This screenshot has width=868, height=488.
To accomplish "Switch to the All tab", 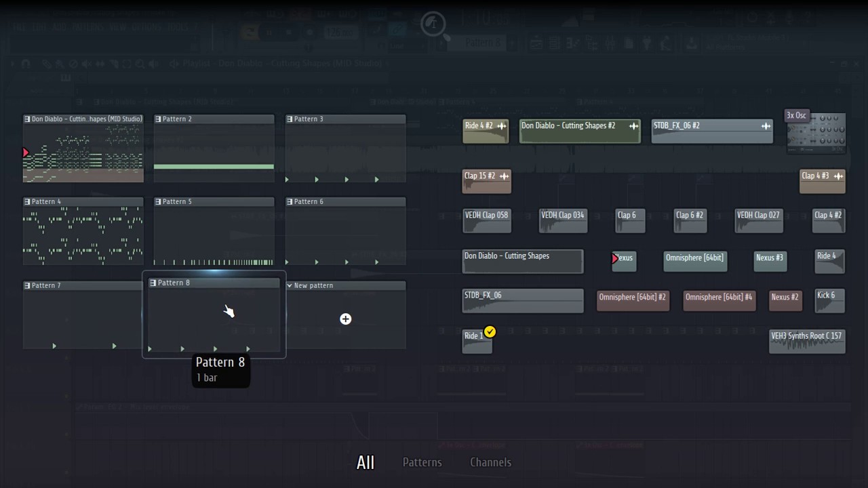I will [x=366, y=462].
